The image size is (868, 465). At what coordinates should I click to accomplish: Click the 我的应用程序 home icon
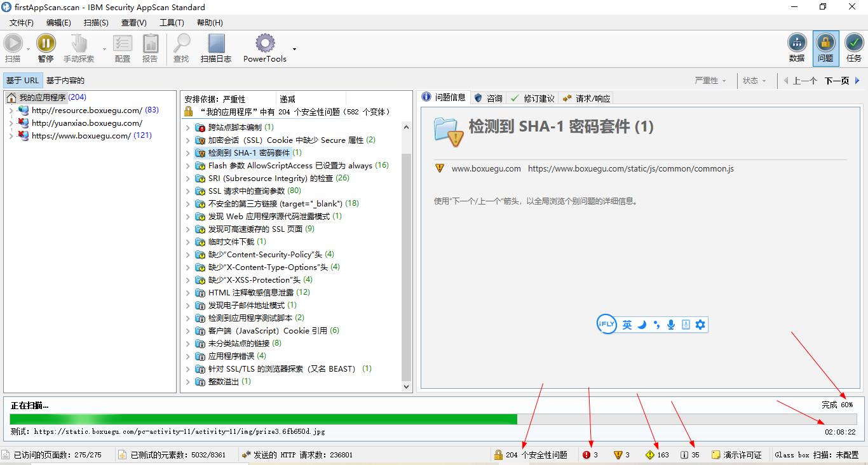11,98
